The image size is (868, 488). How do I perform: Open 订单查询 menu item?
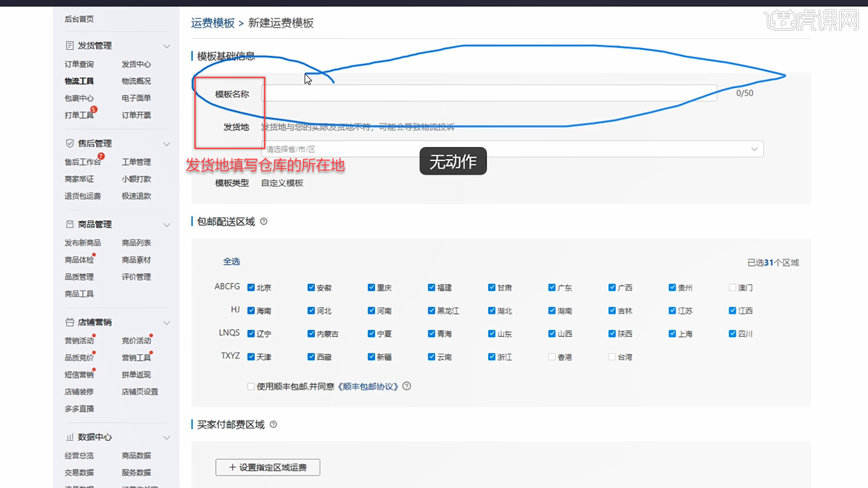79,64
